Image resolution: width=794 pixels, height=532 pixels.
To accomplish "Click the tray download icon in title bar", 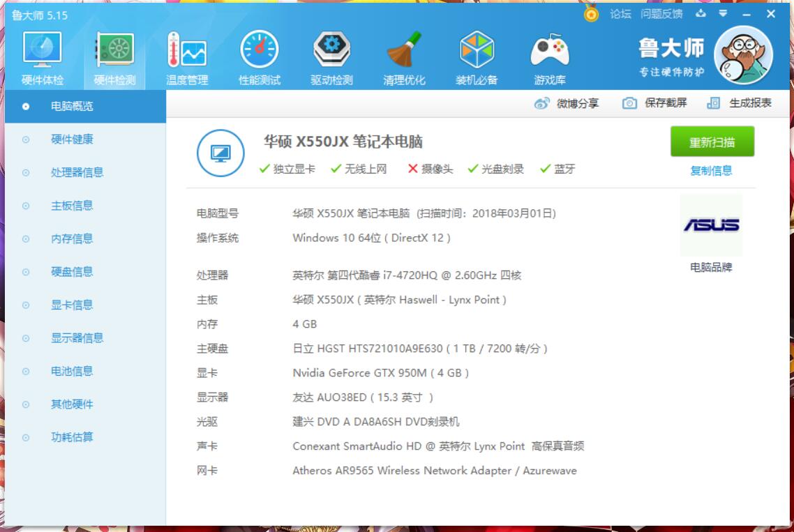I will click(701, 14).
